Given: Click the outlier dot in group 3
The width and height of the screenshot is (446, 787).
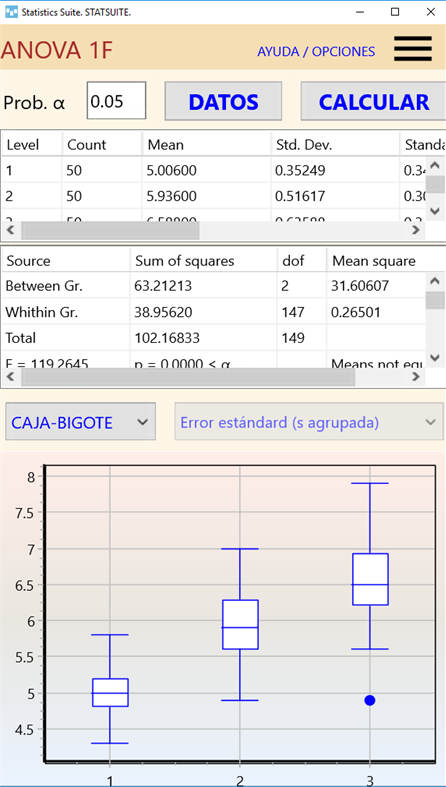Looking at the screenshot, I should click(370, 700).
